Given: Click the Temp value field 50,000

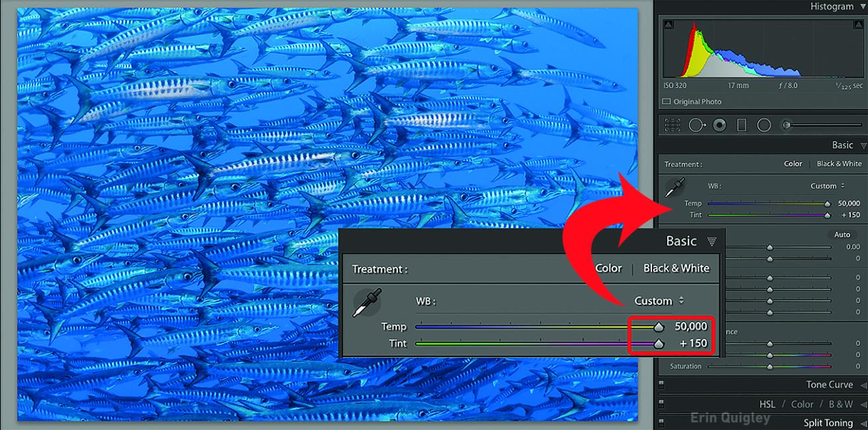Looking at the screenshot, I should [849, 204].
